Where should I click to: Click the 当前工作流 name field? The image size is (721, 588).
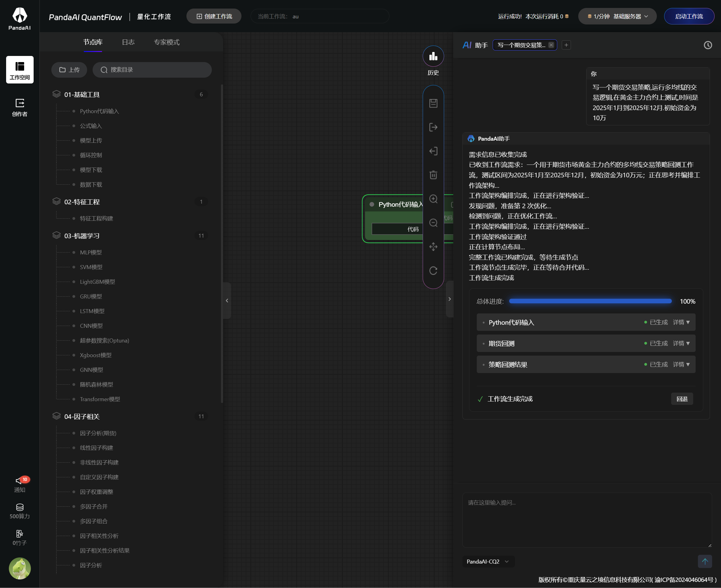pos(319,16)
